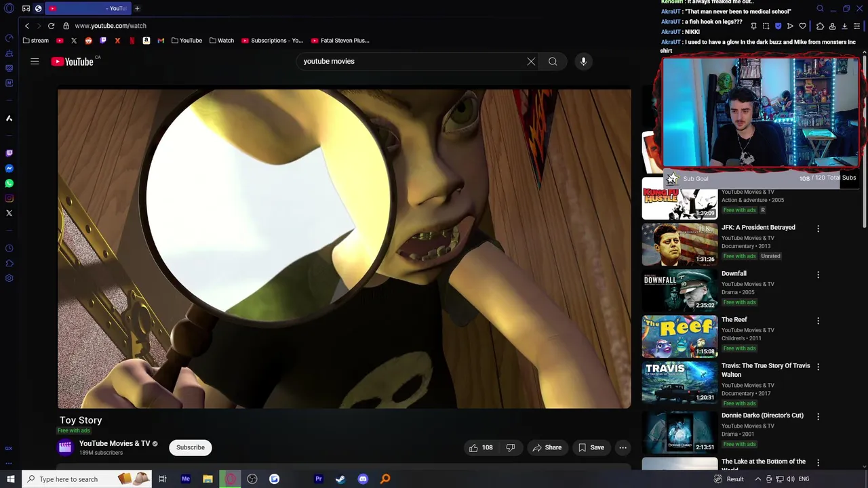Open sidebar settings gear icon

(x=9, y=279)
